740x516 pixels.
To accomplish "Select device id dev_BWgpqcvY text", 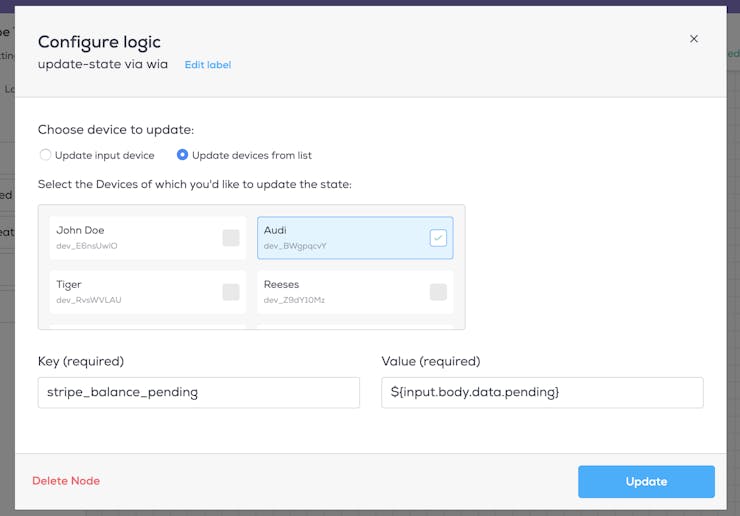I will (x=295, y=246).
